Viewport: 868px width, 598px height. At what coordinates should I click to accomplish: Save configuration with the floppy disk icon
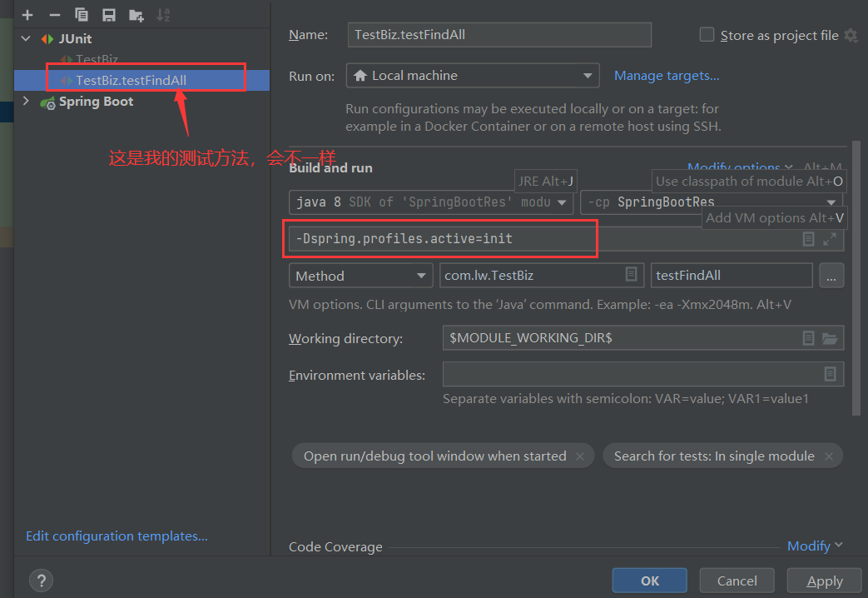pyautogui.click(x=108, y=15)
